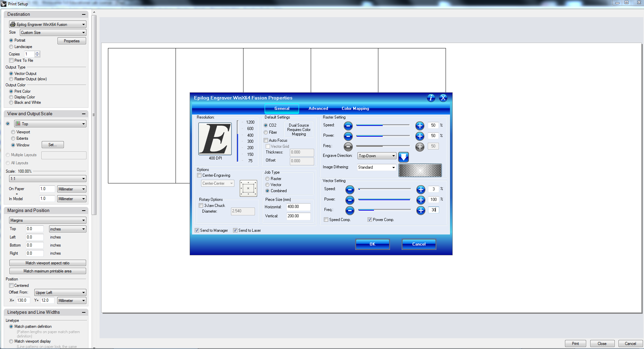Close the Epilog Properties dialog with X icon
The width and height of the screenshot is (644, 349).
[x=443, y=98]
